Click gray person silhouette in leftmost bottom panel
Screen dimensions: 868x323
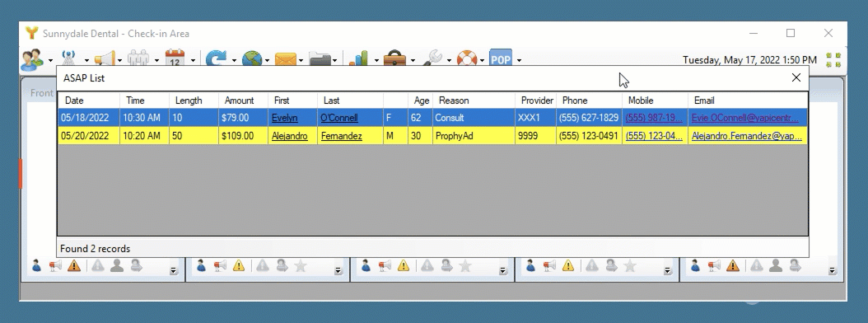point(117,266)
